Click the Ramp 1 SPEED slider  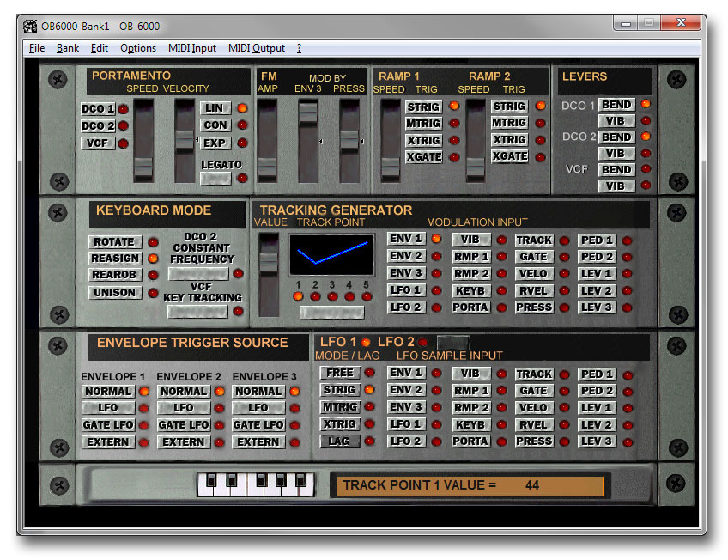(391, 141)
